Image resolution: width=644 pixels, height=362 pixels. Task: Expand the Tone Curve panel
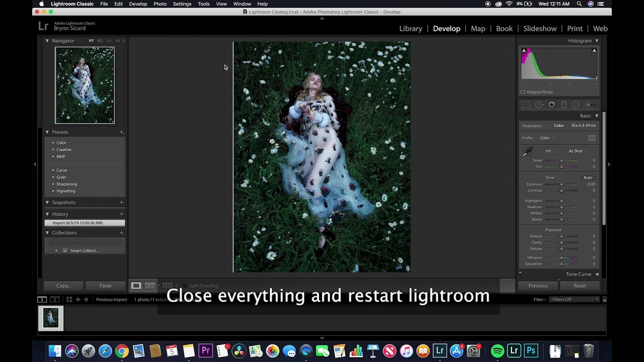tap(597, 274)
